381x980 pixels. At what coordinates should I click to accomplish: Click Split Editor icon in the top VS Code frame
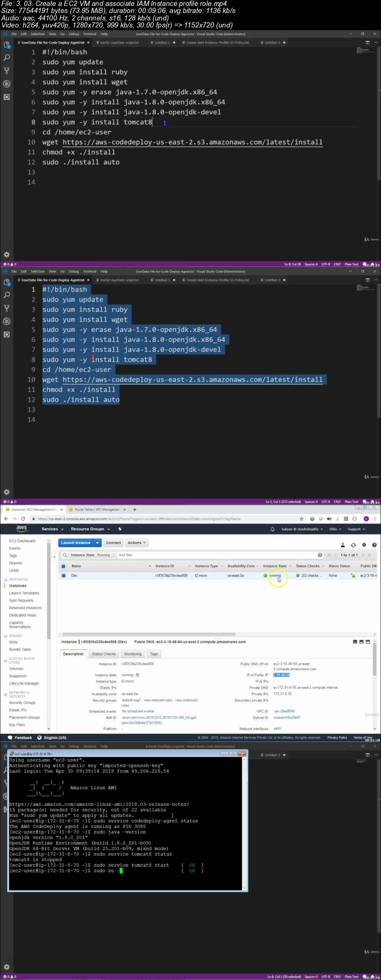point(367,43)
